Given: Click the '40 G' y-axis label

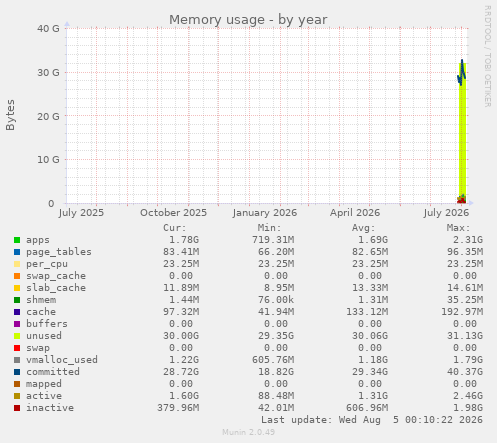Looking at the screenshot, I should click(48, 29).
